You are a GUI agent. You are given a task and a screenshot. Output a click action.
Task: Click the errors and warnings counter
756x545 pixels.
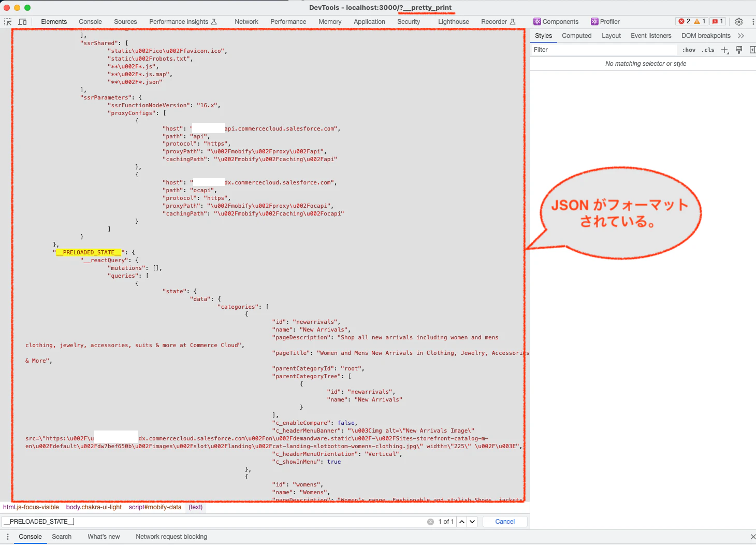click(692, 21)
